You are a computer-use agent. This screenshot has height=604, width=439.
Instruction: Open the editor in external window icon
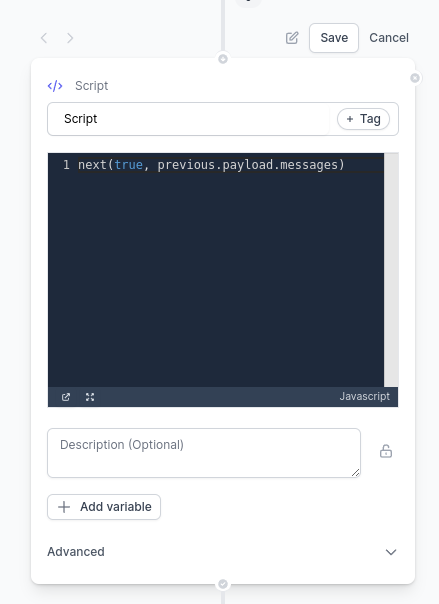click(x=66, y=397)
